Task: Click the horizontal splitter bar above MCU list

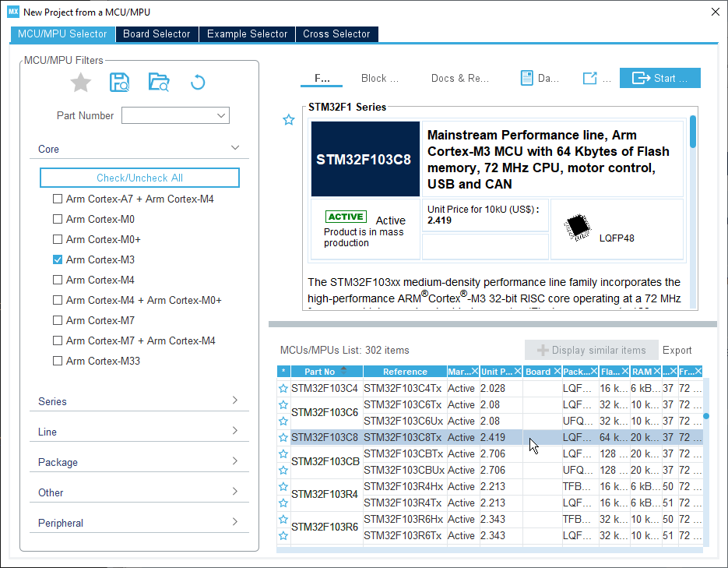Action: 493,324
